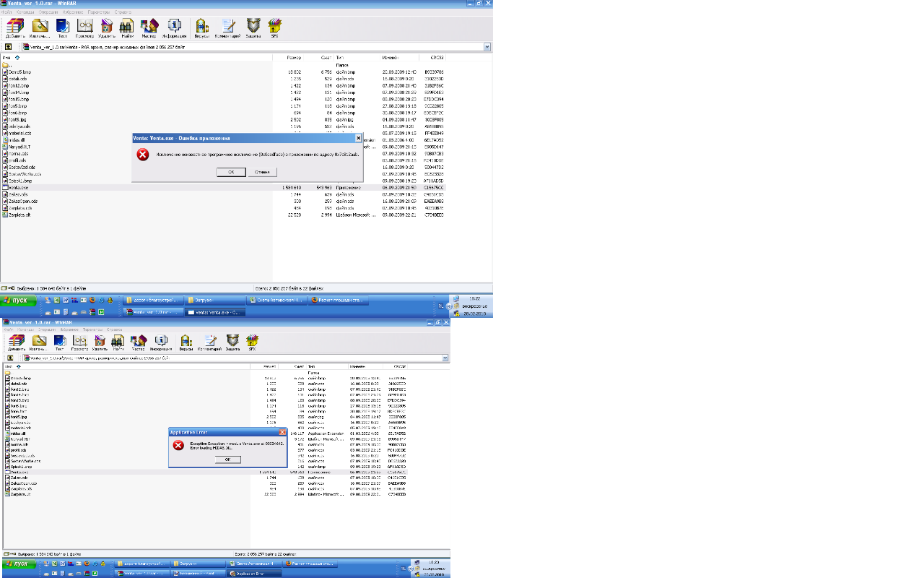Close the Application Error dialog with X
This screenshot has width=924, height=578.
282,432
